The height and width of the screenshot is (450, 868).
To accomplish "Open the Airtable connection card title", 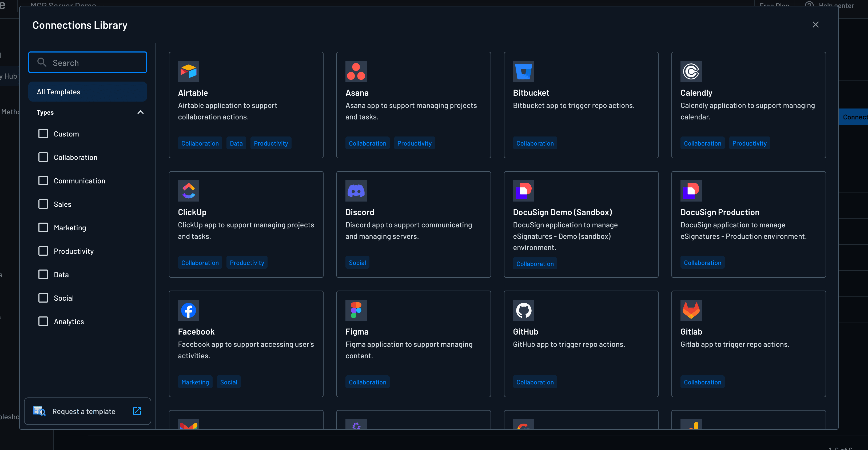I will tap(193, 93).
